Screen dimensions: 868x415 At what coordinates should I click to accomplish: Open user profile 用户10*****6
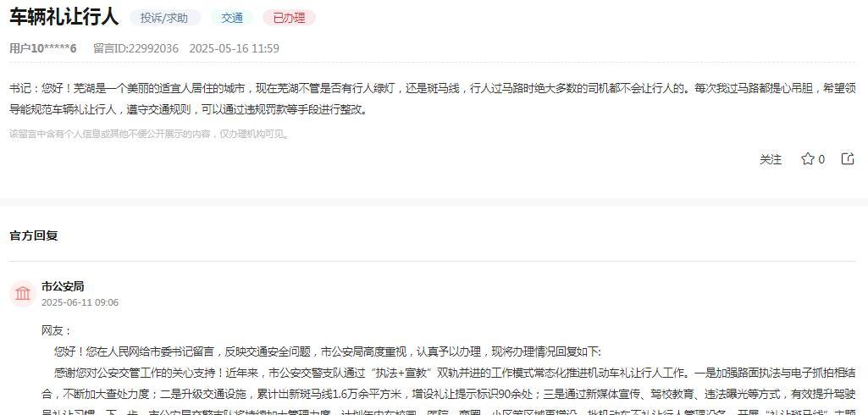click(42, 48)
